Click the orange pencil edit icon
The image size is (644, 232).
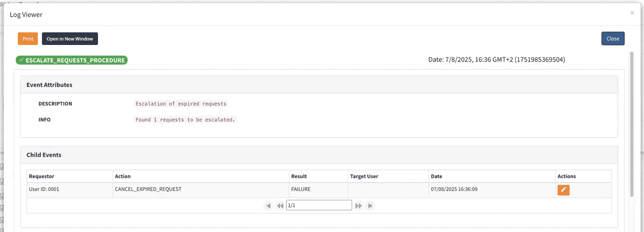pyautogui.click(x=563, y=190)
